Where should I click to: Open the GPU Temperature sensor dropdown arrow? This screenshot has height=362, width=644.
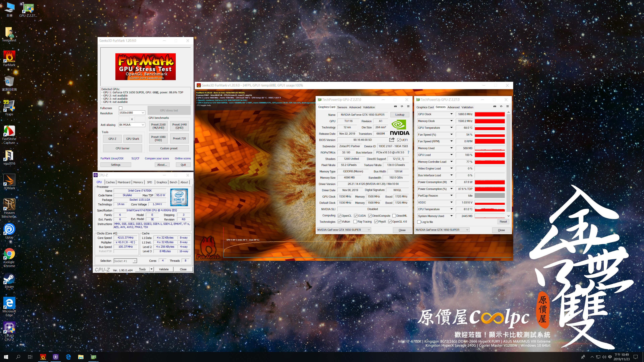click(x=451, y=128)
